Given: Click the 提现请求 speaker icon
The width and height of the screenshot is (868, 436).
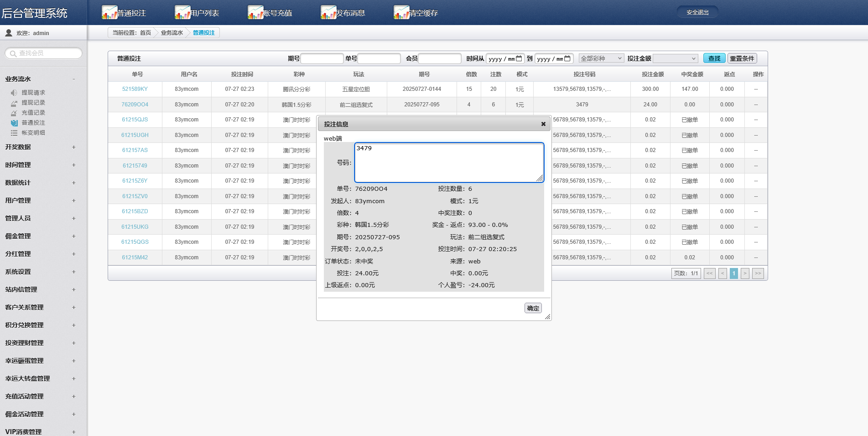Looking at the screenshot, I should pos(14,93).
